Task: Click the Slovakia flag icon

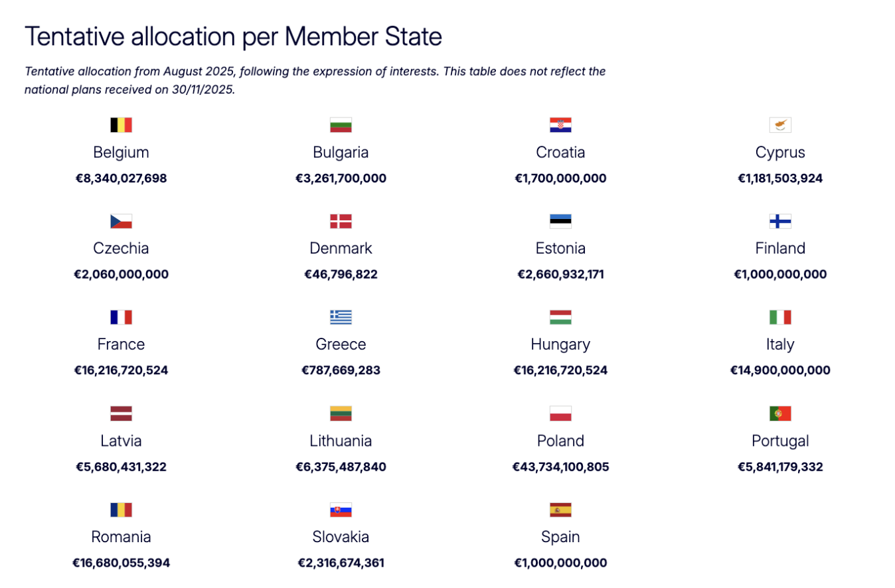Action: coord(341,510)
